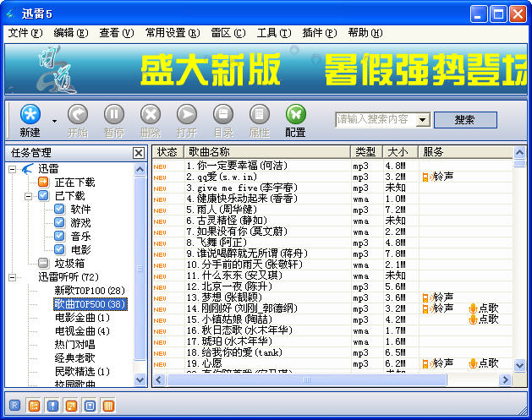The width and height of the screenshot is (532, 420).
Task: Click the 迅雷 bird icon in tree
Action: (27, 168)
